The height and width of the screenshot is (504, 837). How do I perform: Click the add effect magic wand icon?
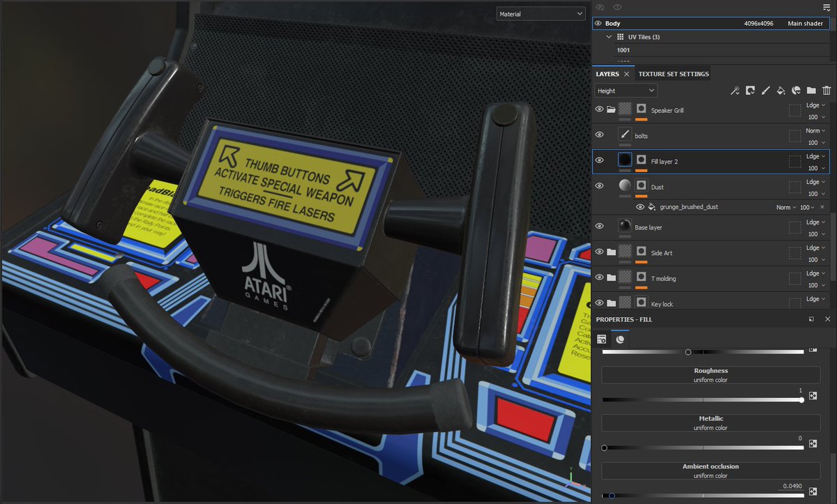click(735, 91)
